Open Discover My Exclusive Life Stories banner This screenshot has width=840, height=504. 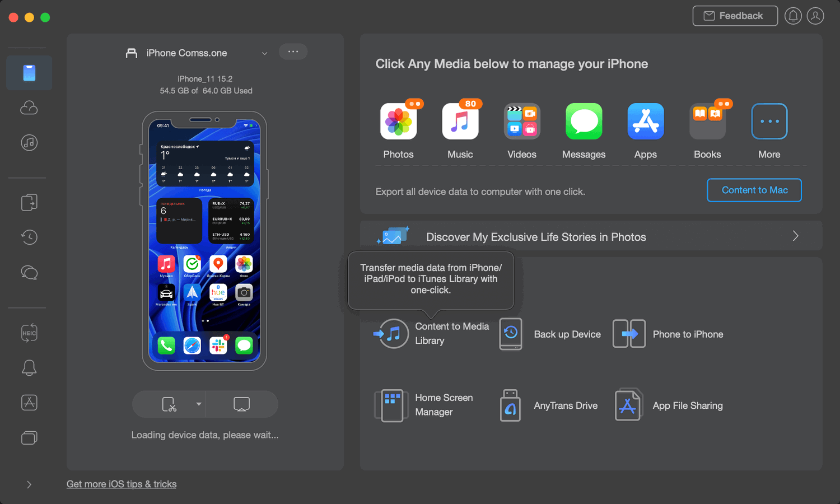point(591,236)
